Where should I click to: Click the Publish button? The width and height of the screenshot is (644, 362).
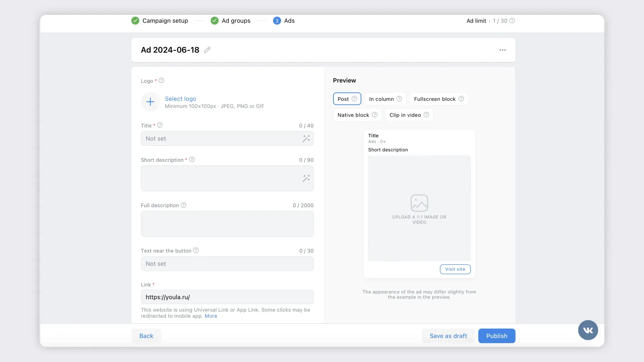click(x=496, y=336)
